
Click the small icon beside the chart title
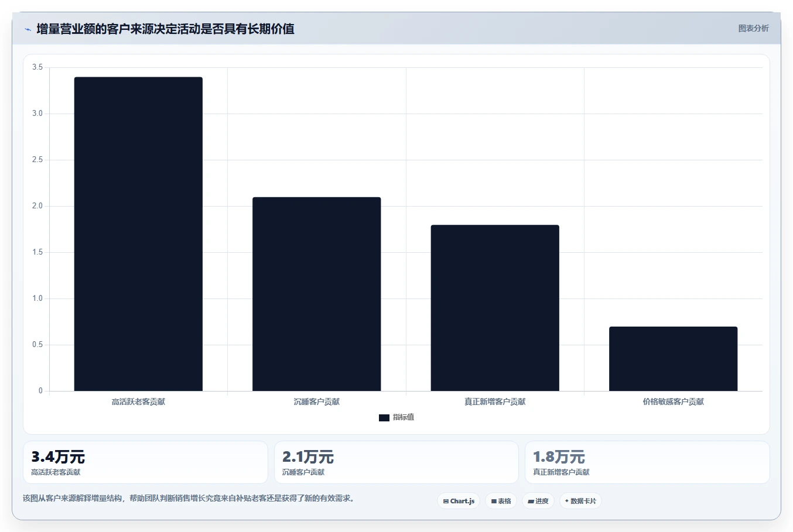[x=28, y=29]
